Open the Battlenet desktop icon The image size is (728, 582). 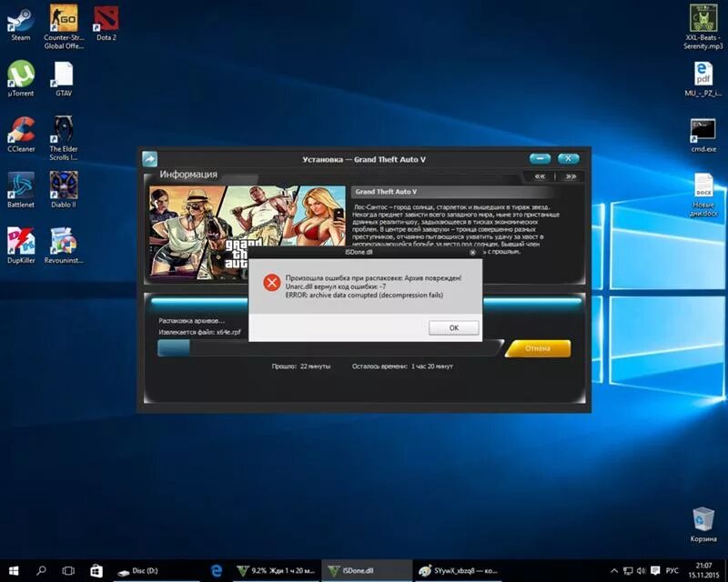20,190
